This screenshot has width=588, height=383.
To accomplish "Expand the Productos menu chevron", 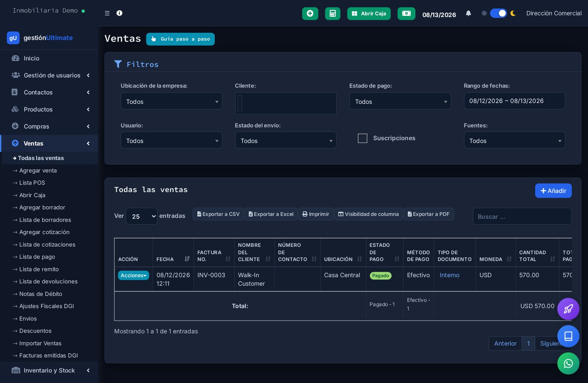I will (88, 109).
